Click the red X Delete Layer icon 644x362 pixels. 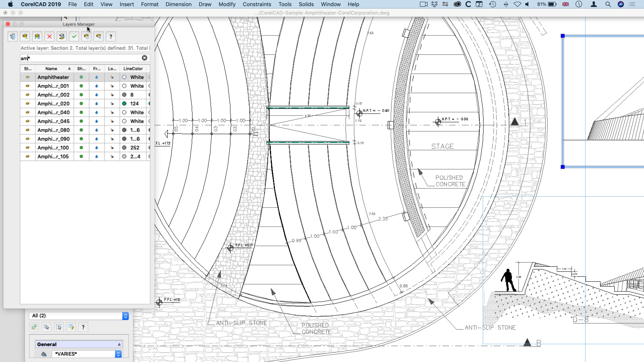[49, 37]
